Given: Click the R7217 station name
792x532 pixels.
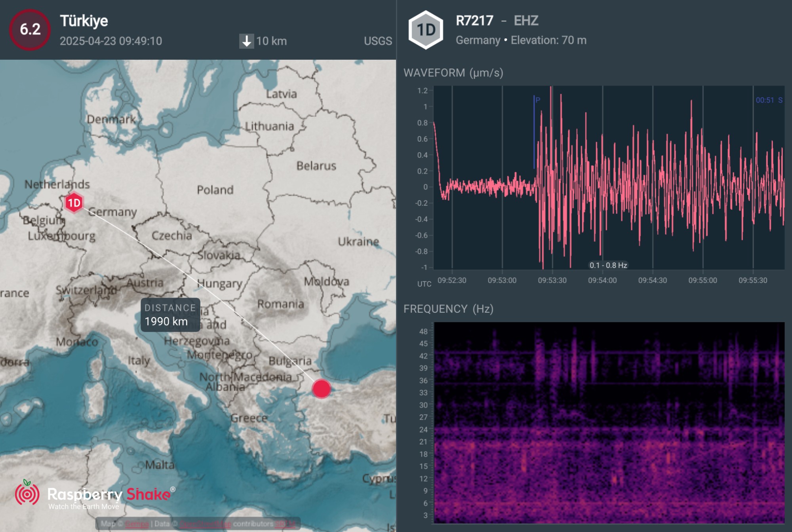Looking at the screenshot, I should click(x=474, y=21).
